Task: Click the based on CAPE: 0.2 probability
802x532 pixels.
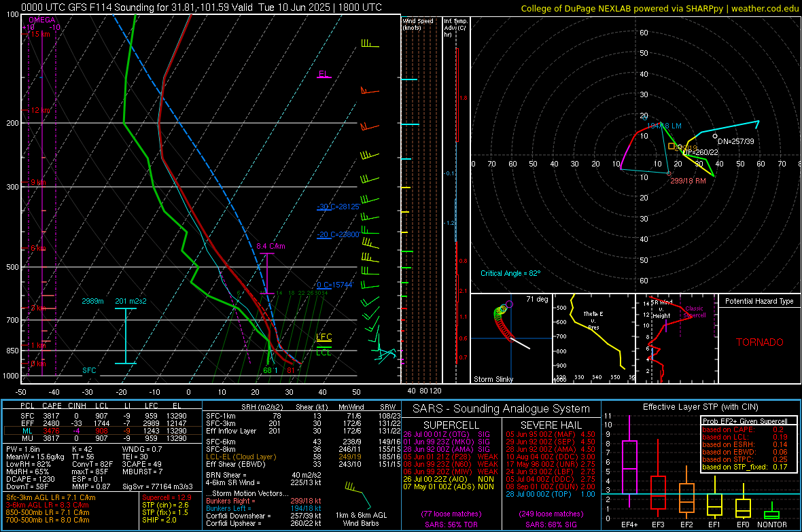Action: [x=743, y=429]
